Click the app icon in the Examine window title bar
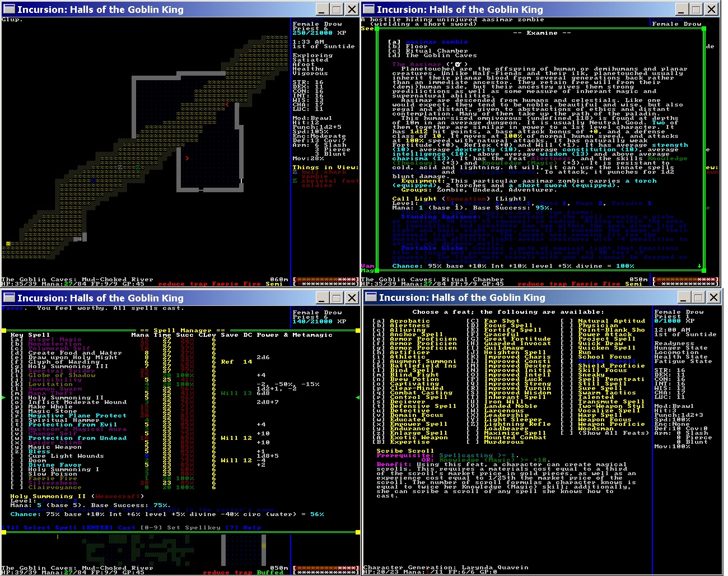Screen dimensions: 728x576 [368, 9]
